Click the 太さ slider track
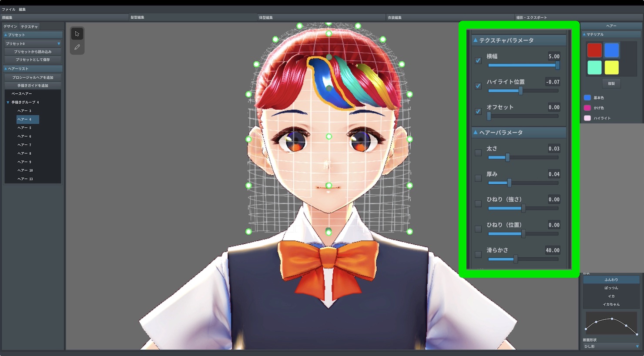 (x=523, y=157)
